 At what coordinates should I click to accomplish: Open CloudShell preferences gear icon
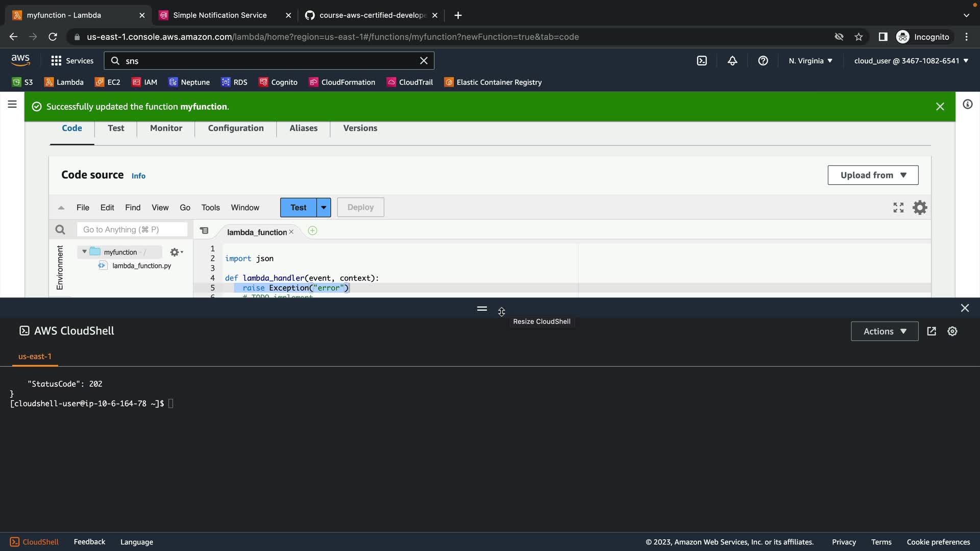pos(952,331)
